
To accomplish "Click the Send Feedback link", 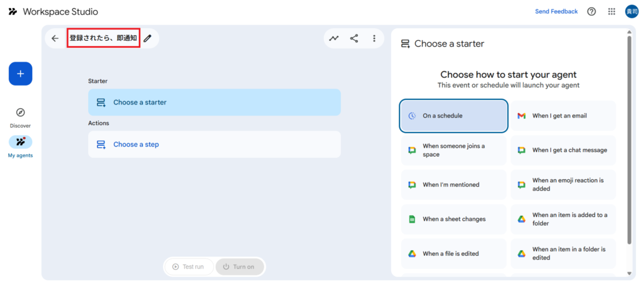I will coord(556,11).
